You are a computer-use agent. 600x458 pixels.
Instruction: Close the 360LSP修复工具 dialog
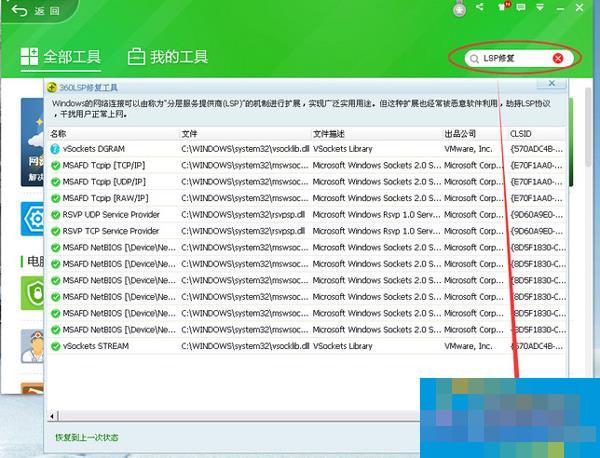tap(551, 83)
